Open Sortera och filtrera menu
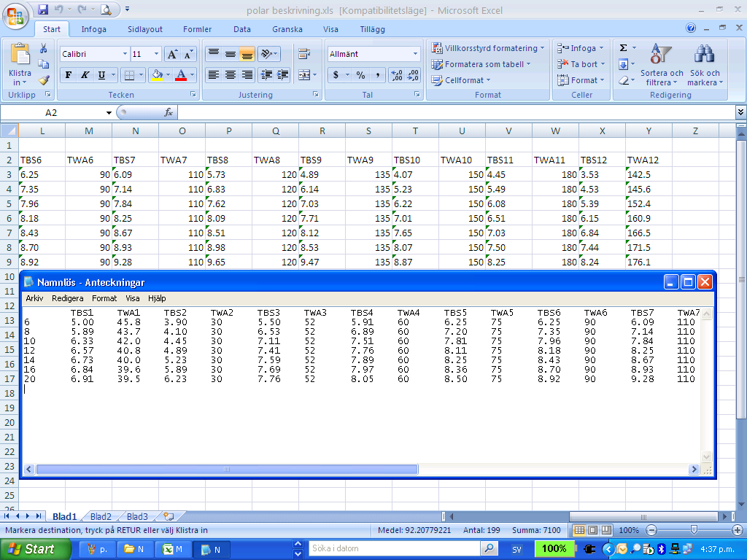747x560 pixels. pyautogui.click(x=661, y=64)
